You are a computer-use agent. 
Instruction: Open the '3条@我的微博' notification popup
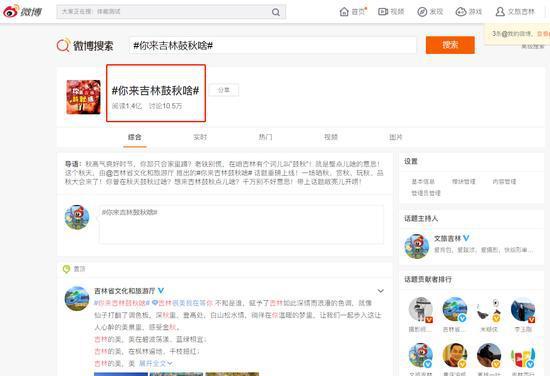[x=517, y=34]
